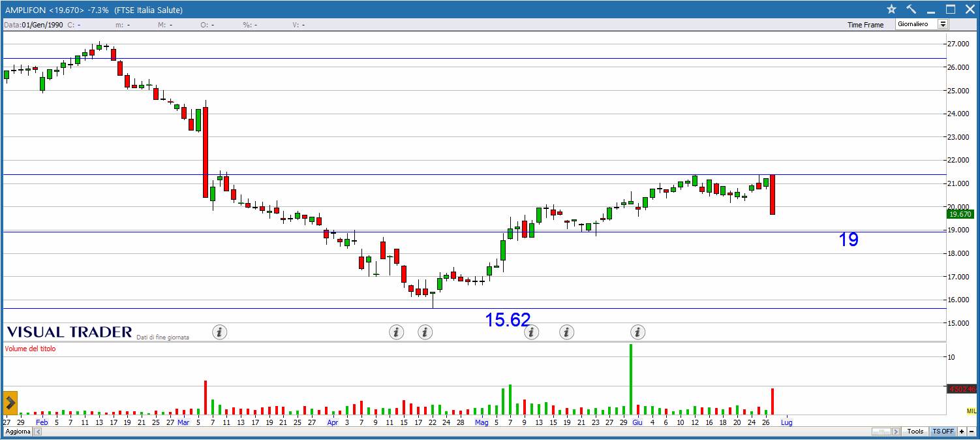Click the tall red volume bar in early March
This screenshot has width=980, height=440.
click(206, 398)
